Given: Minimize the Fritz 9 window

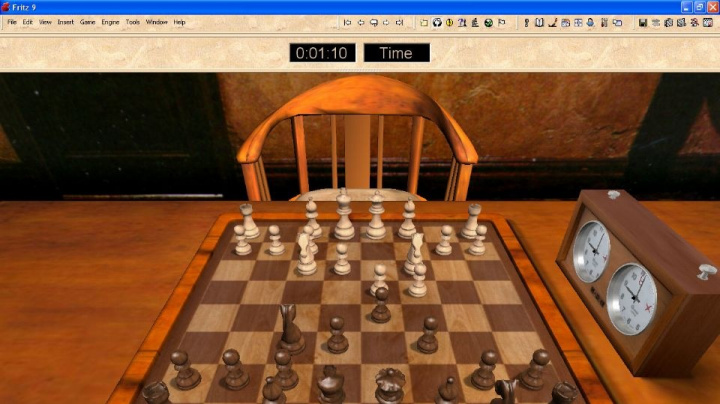Looking at the screenshot, I should (686, 7).
